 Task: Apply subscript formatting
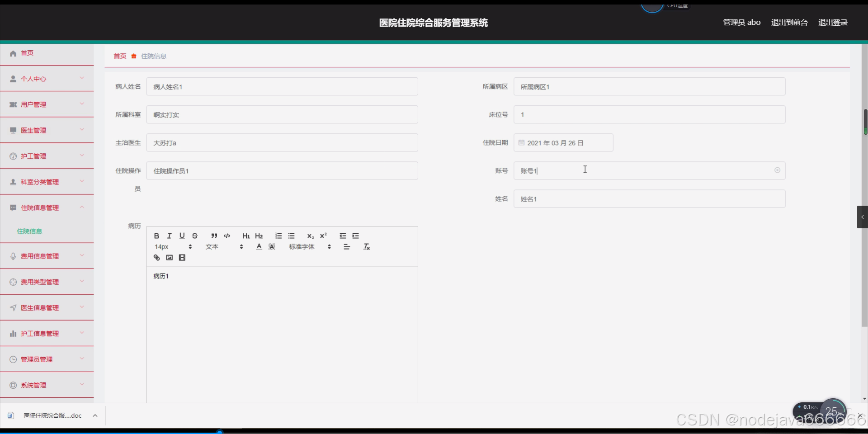[311, 236]
